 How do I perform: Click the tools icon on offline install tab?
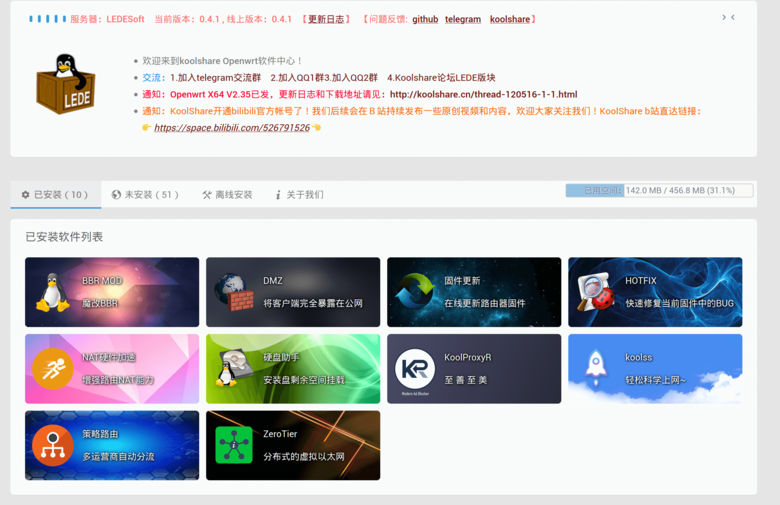point(207,195)
